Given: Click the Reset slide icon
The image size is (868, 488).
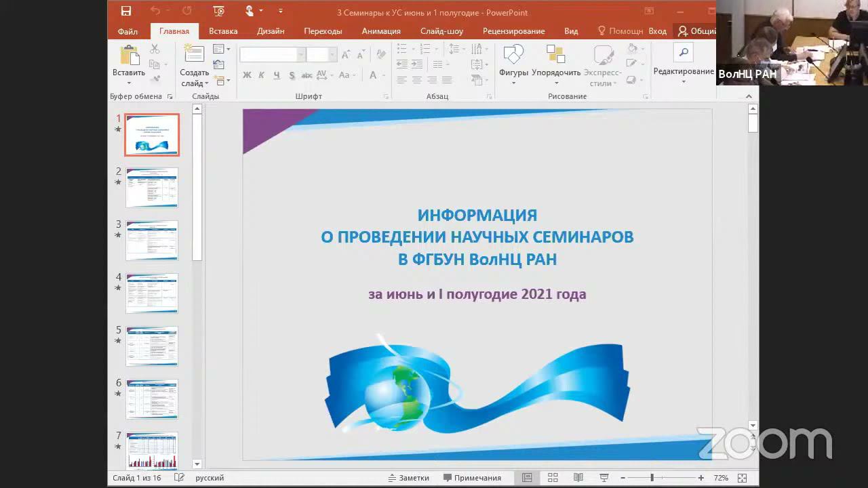Looking at the screenshot, I should 218,64.
